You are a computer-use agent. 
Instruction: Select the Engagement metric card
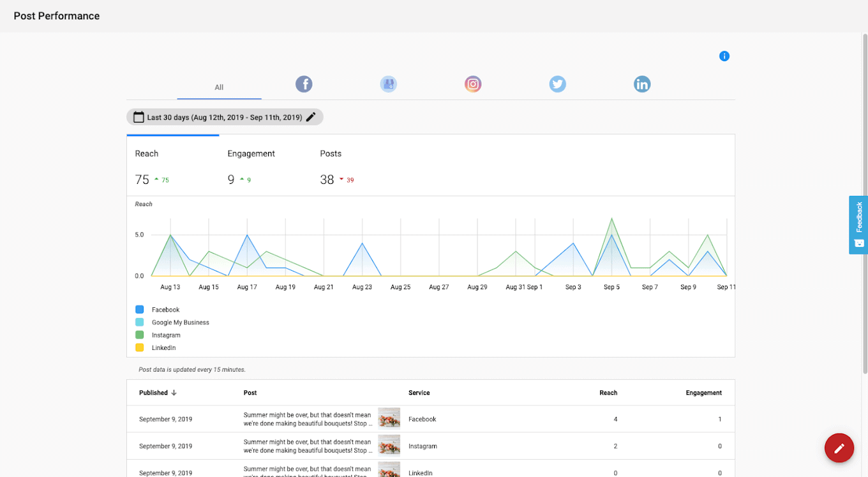265,166
